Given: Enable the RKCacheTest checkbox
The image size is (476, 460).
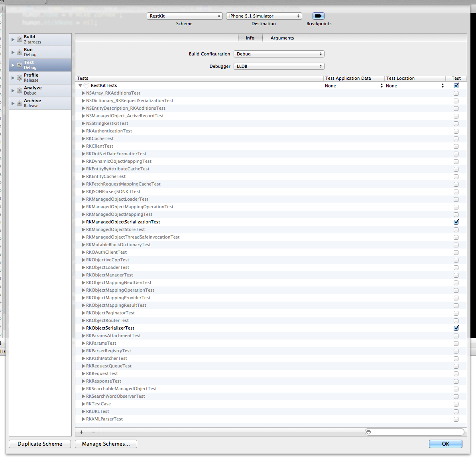Looking at the screenshot, I should pyautogui.click(x=456, y=139).
